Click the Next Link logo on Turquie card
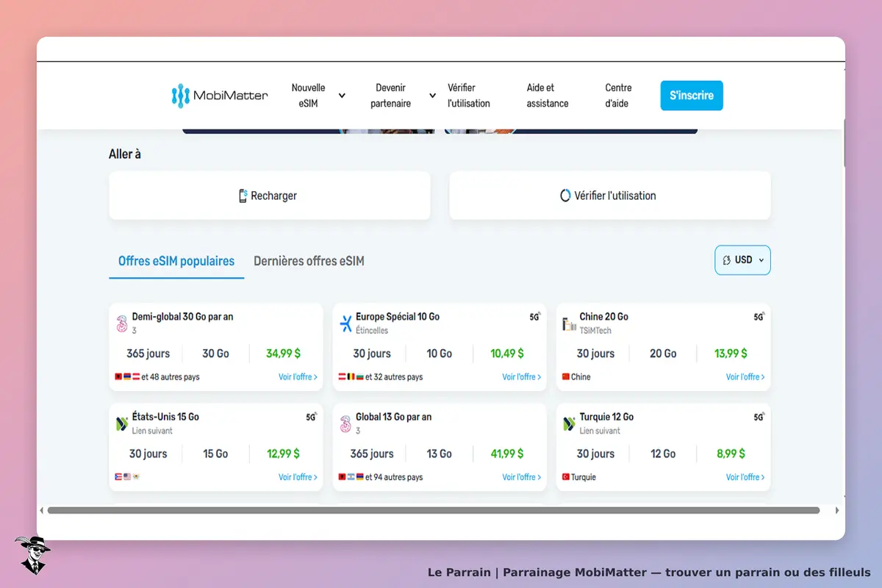 (569, 424)
